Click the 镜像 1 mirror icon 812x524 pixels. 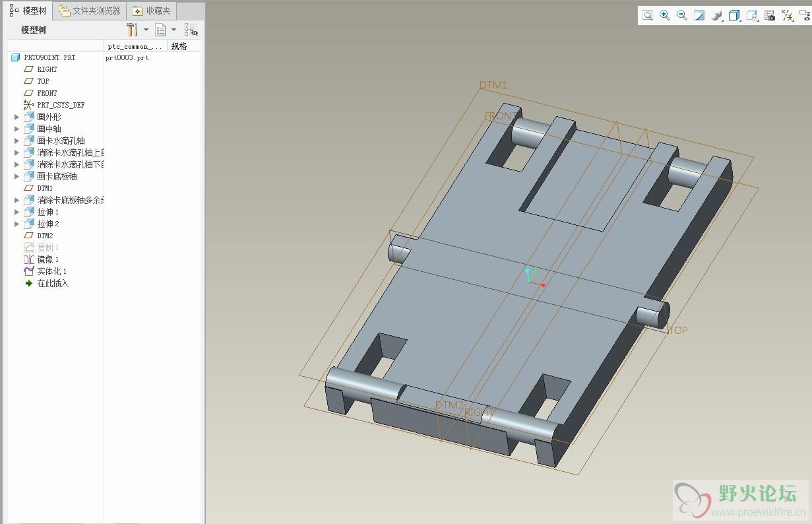[x=28, y=259]
